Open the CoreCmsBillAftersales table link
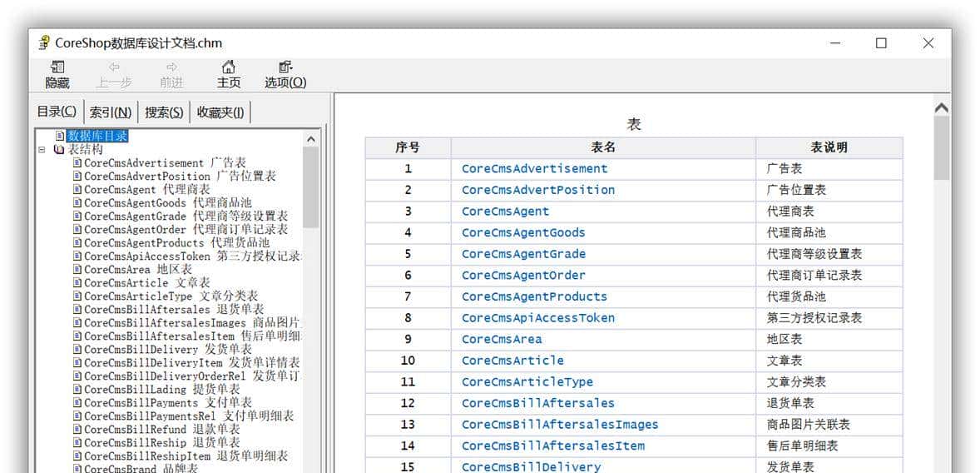This screenshot has width=980, height=473. pyautogui.click(x=538, y=403)
